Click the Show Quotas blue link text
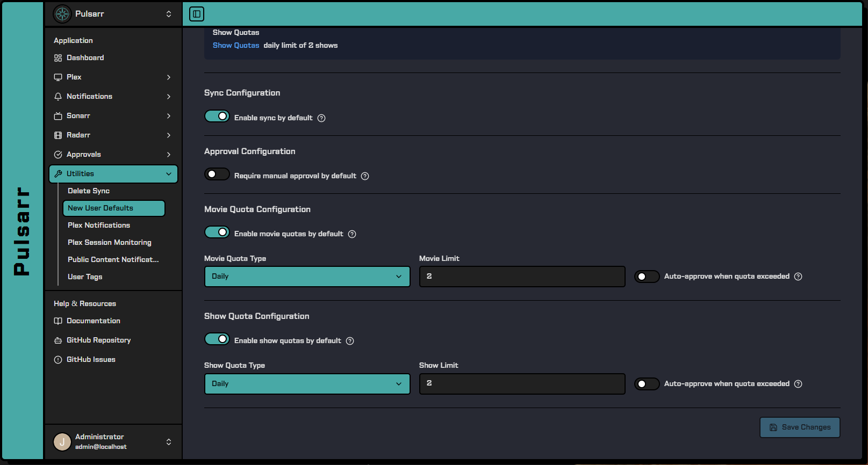868x465 pixels. point(236,46)
